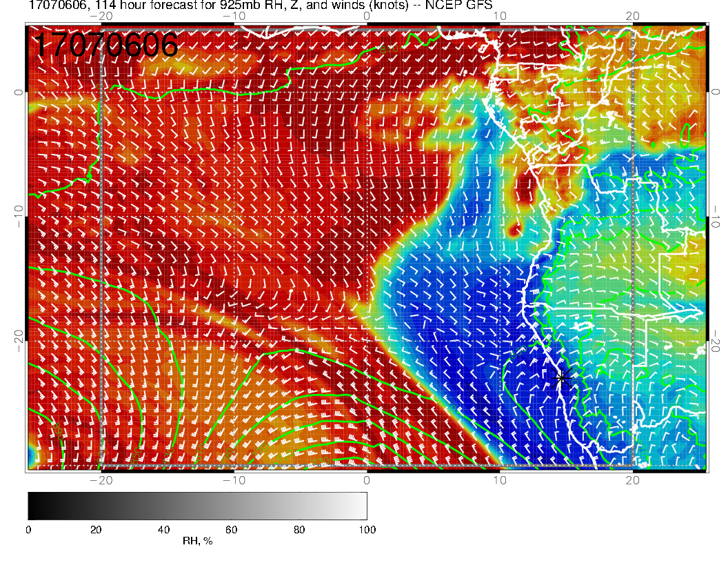Click the "100" tick label under the colorbar
728x563 pixels.
pos(367,529)
